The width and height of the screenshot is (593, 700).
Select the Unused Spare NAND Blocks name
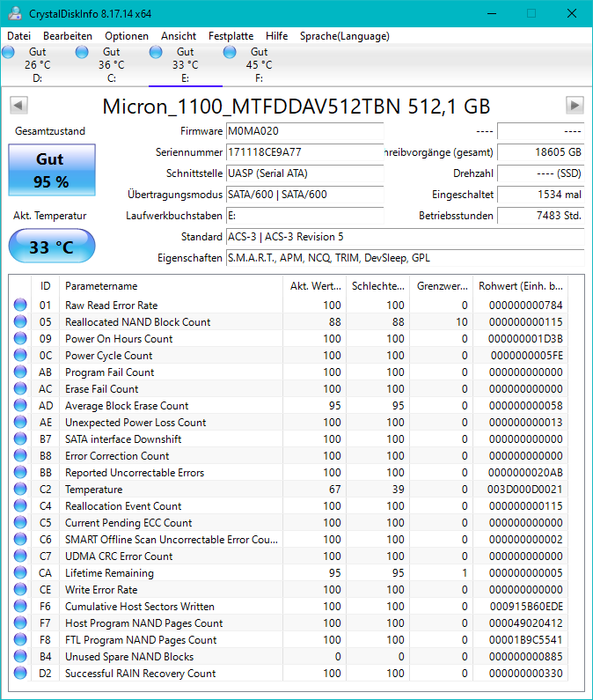(129, 657)
